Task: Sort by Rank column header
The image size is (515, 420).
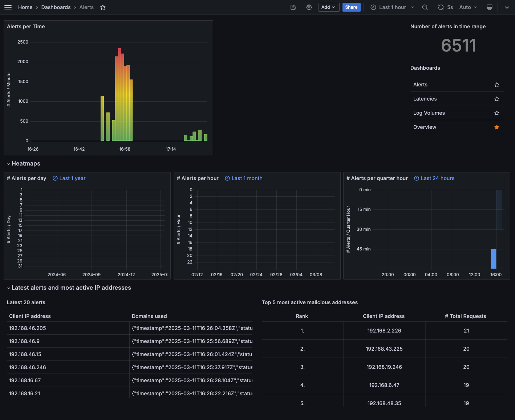Action: coord(302,316)
